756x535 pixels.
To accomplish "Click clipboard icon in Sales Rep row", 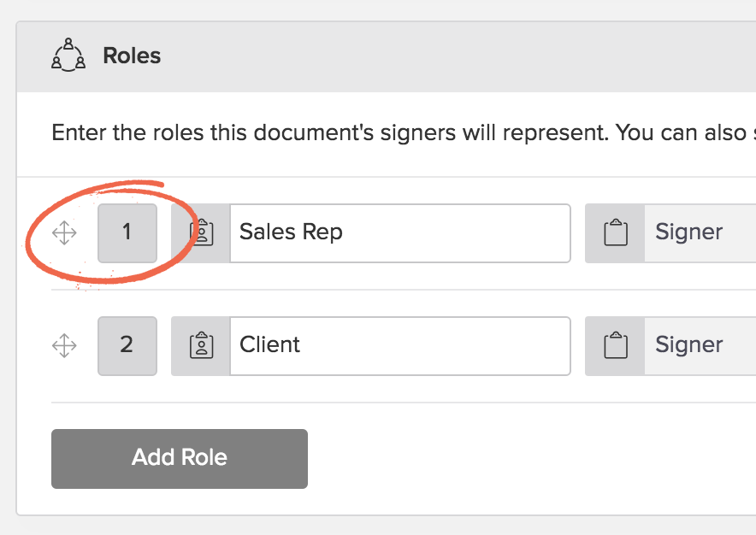I will pyautogui.click(x=616, y=233).
